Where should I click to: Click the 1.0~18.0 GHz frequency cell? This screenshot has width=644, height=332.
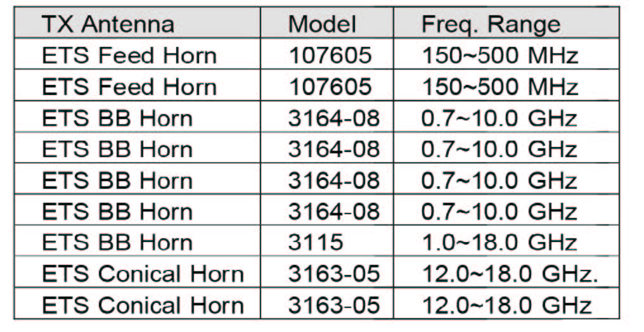click(499, 242)
